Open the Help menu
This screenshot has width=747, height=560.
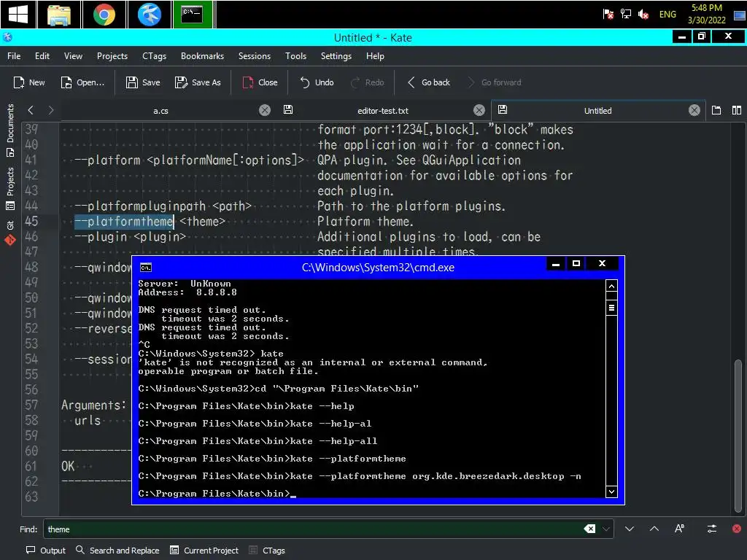point(375,56)
